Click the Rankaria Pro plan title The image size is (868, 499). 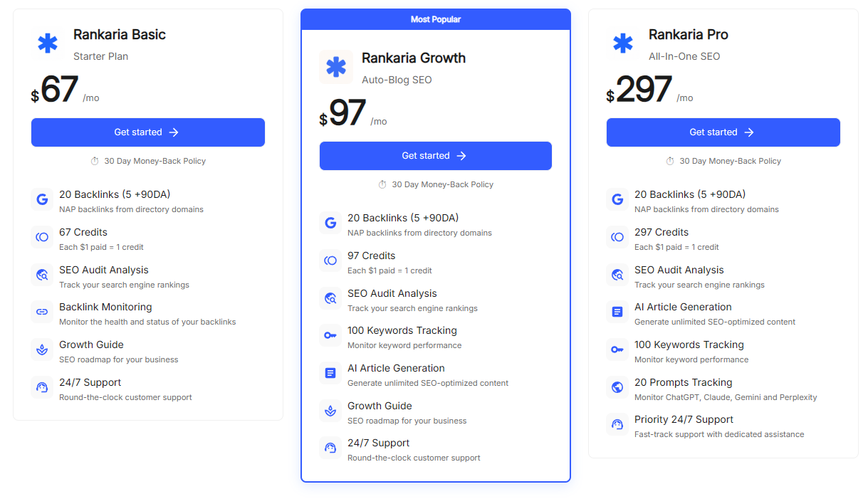689,34
